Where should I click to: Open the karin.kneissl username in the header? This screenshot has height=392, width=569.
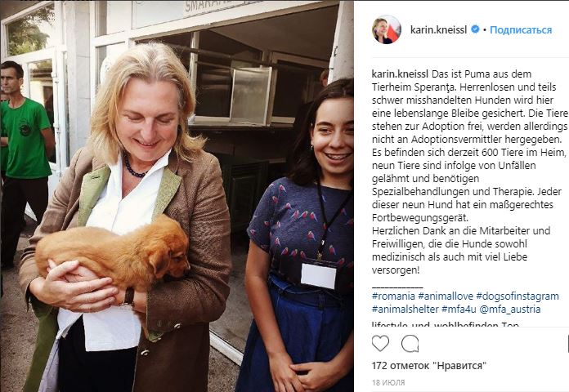coord(438,29)
